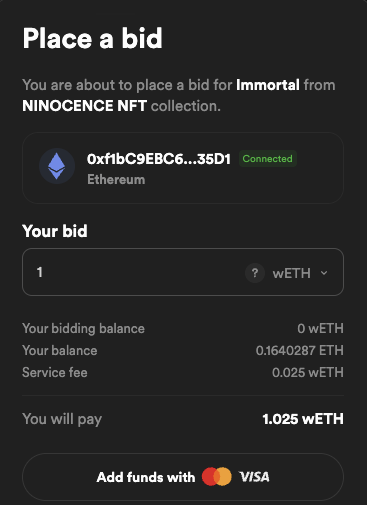The image size is (367, 505).
Task: Focus the Your bid amount field
Action: tap(183, 272)
